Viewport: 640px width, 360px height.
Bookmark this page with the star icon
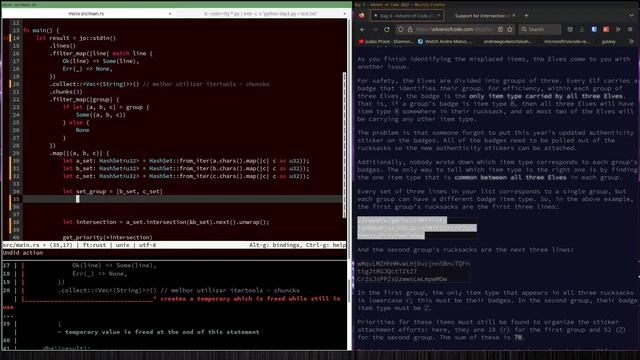[x=510, y=29]
